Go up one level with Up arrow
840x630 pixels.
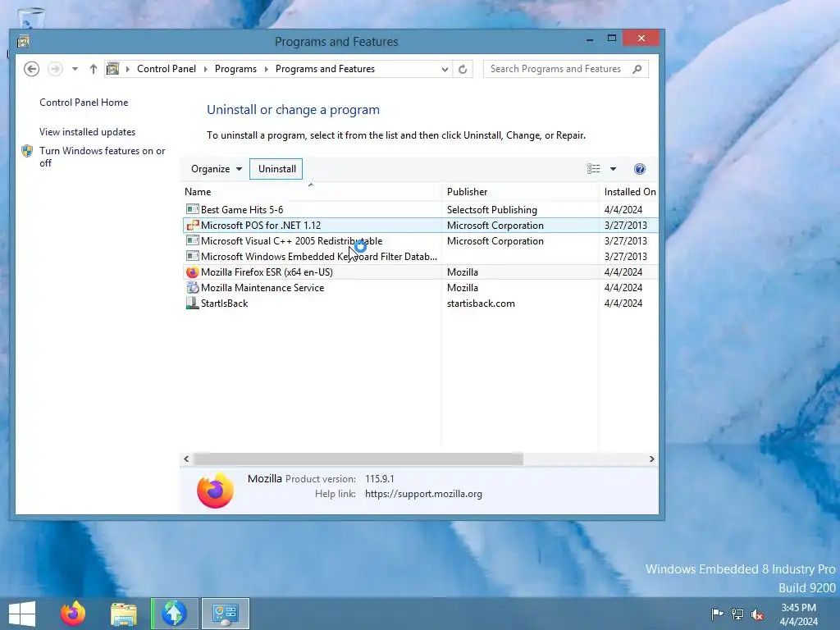94,69
